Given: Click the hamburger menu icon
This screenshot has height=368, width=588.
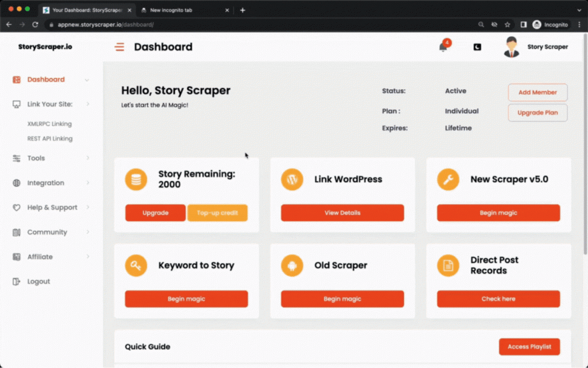Looking at the screenshot, I should 119,47.
